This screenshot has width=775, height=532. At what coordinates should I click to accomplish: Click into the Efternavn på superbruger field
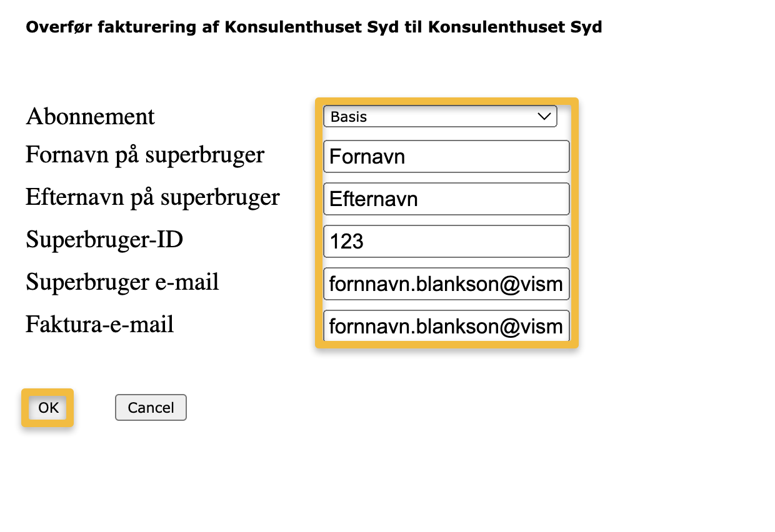click(446, 199)
